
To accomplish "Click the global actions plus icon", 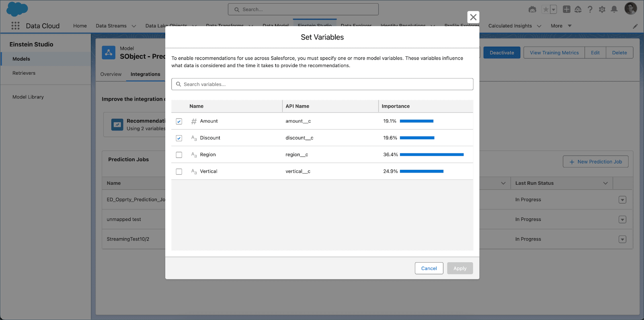I will (x=566, y=9).
